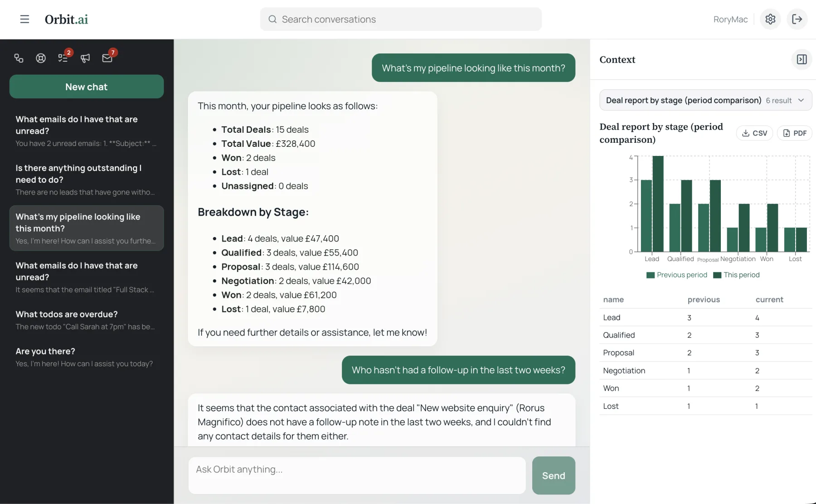Click the 'Total Value: £328,400' line

[x=268, y=144]
